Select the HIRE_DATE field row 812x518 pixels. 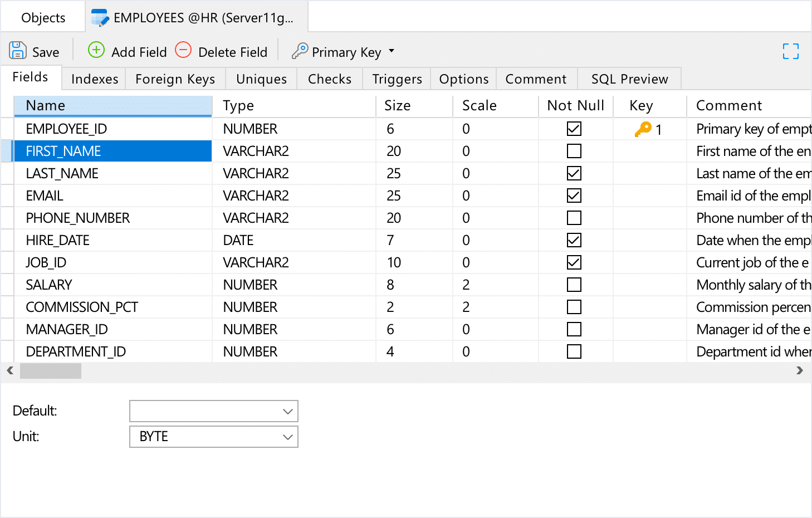[x=58, y=240]
